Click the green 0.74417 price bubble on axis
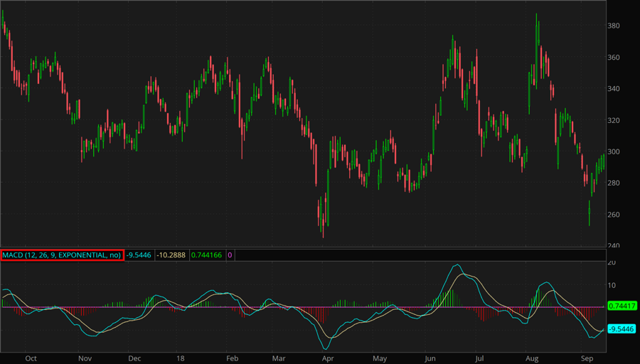Viewport: 640px width, 364px height. pos(622,306)
